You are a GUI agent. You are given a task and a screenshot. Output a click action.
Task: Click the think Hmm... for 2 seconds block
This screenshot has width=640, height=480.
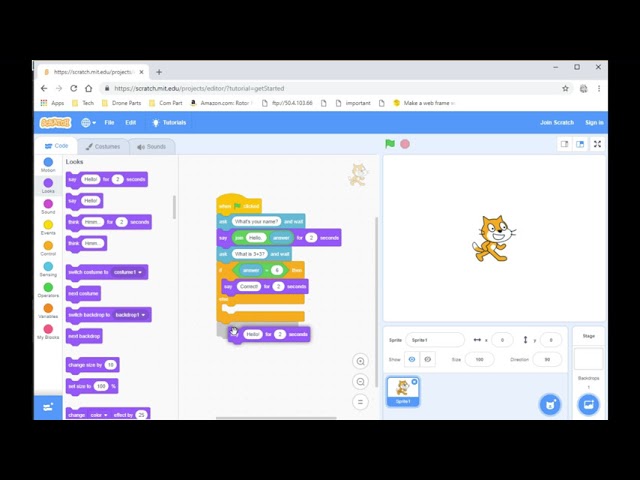(109, 222)
